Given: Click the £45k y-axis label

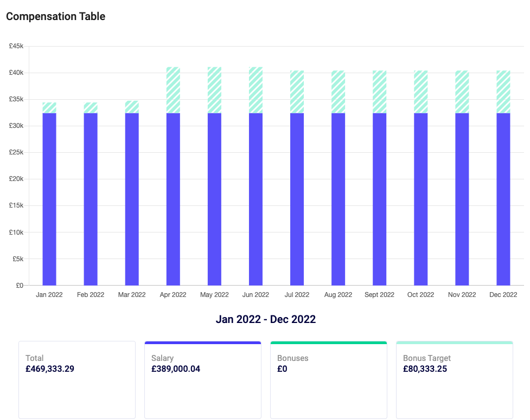Looking at the screenshot, I should point(16,46).
